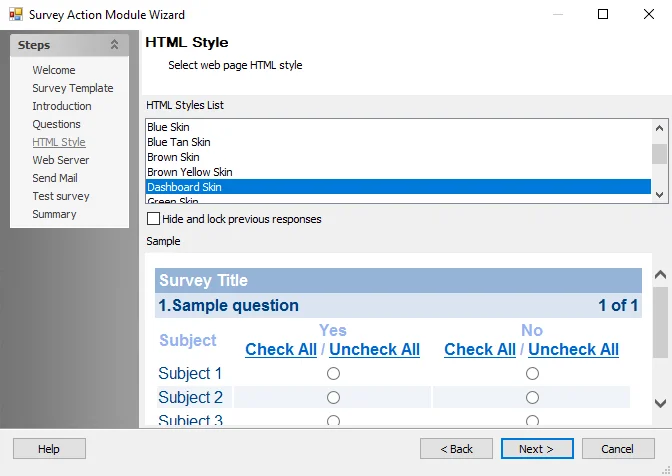Open the Summary step
This screenshot has height=476, width=672.
(54, 214)
